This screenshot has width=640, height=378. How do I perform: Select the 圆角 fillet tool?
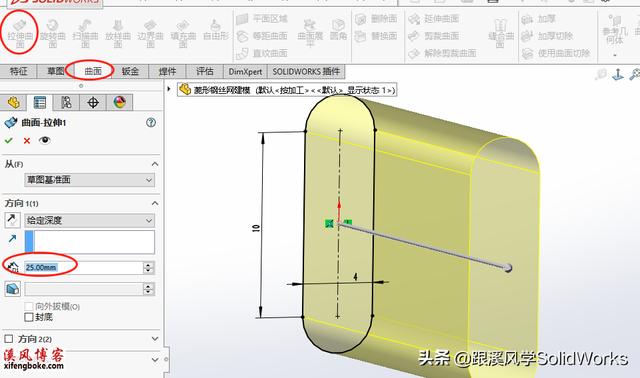point(338,30)
